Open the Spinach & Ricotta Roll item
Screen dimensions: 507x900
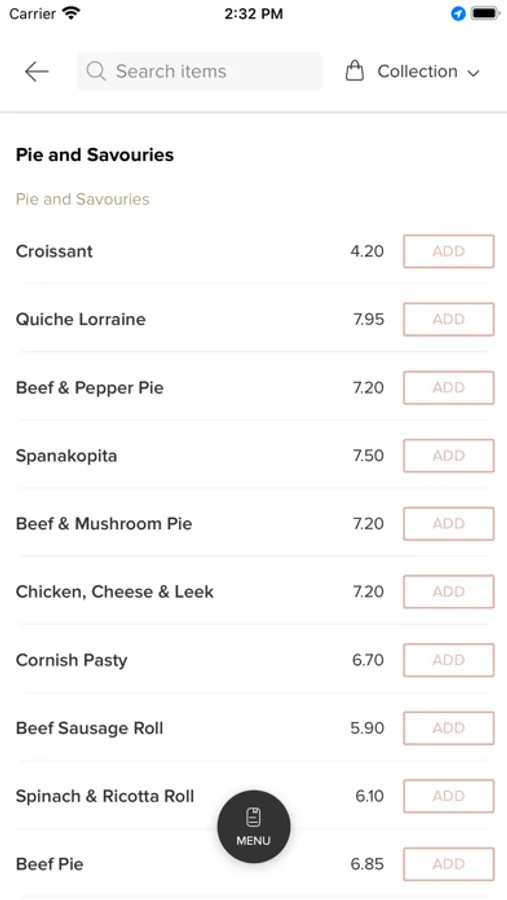coord(105,796)
